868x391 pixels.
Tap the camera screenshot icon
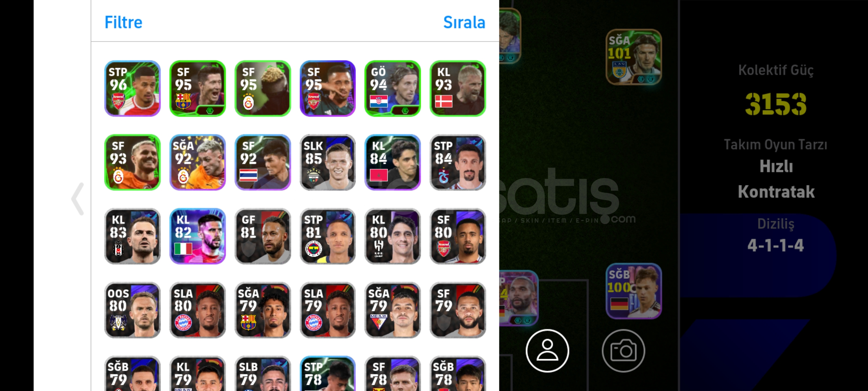pos(623,350)
